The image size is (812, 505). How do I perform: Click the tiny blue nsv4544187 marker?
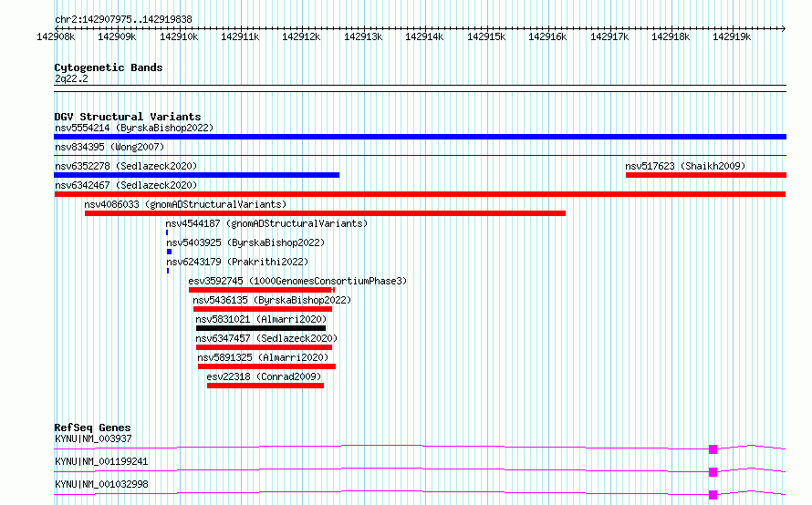click(167, 232)
